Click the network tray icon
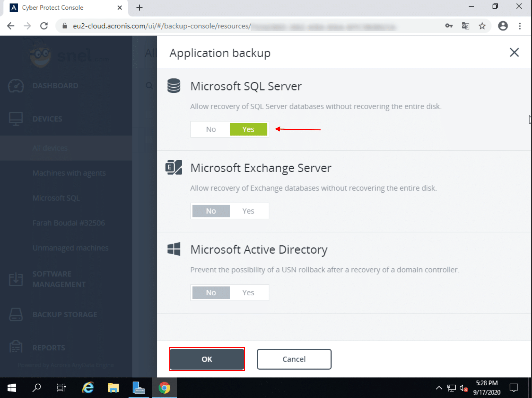The height and width of the screenshot is (398, 532). [x=451, y=388]
